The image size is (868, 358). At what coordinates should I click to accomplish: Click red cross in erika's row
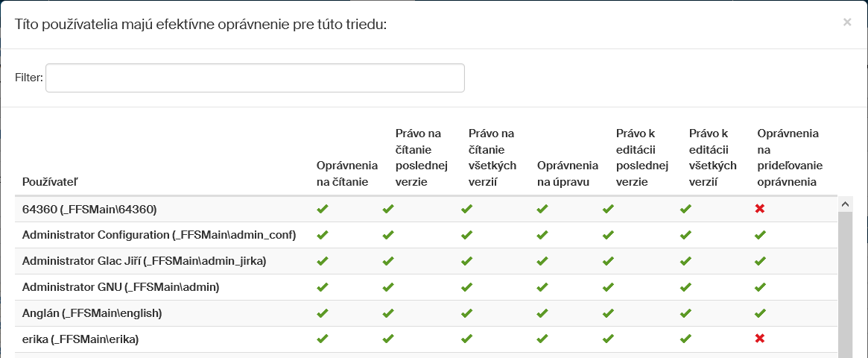(760, 339)
